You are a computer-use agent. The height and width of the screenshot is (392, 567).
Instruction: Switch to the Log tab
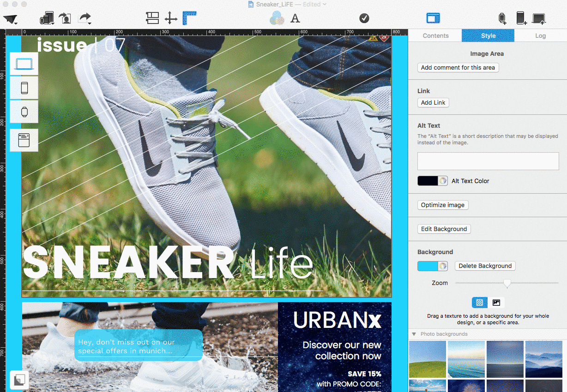541,36
